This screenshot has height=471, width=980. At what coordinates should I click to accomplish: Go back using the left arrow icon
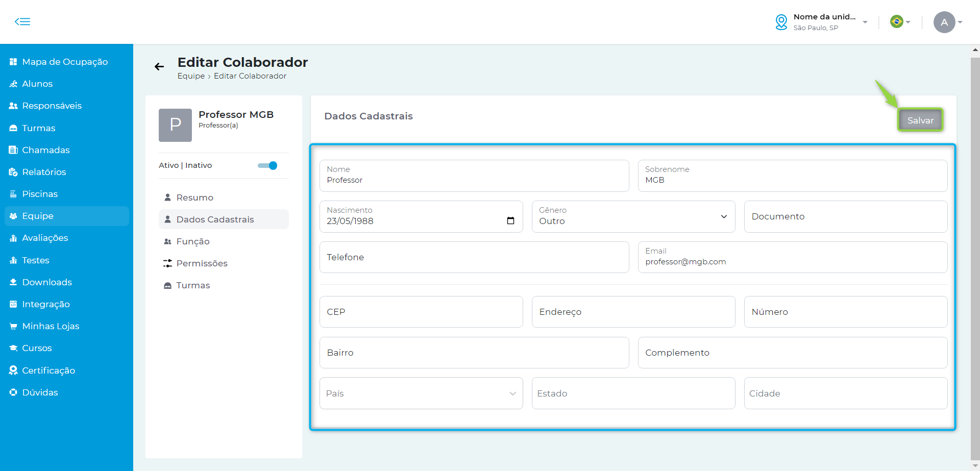[x=159, y=66]
